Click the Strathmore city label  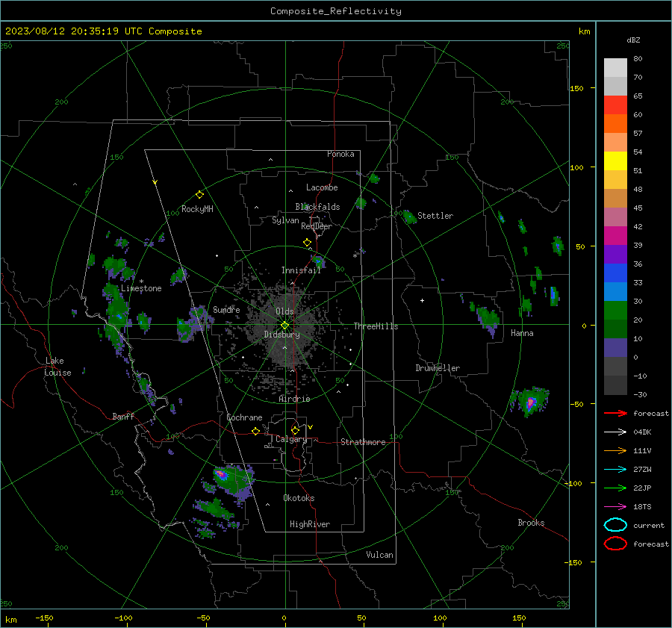pos(363,442)
